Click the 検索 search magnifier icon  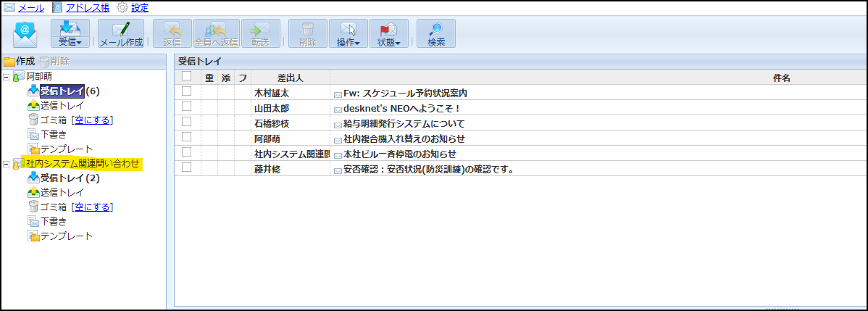(x=436, y=34)
